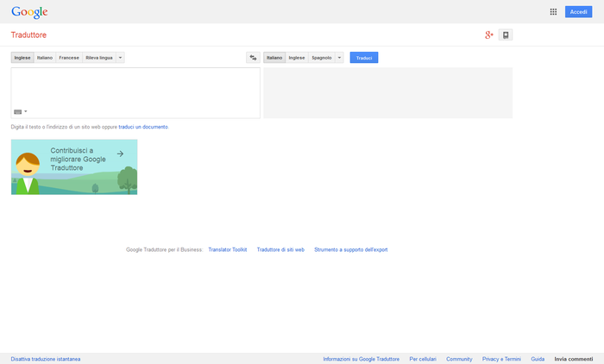604x364 pixels.
Task: Select Inglese as source language
Action: (22, 58)
